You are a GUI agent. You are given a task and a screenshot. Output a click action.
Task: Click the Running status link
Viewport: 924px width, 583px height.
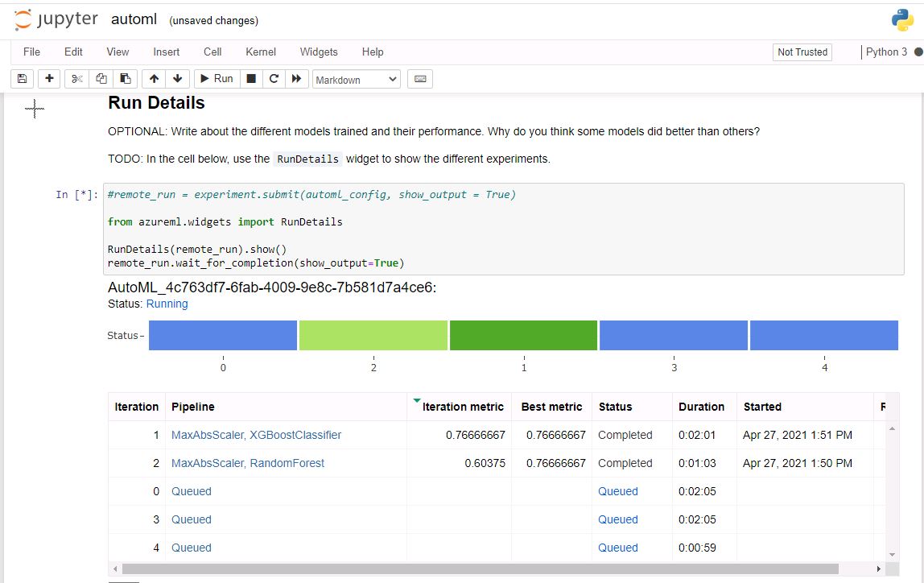click(x=167, y=304)
